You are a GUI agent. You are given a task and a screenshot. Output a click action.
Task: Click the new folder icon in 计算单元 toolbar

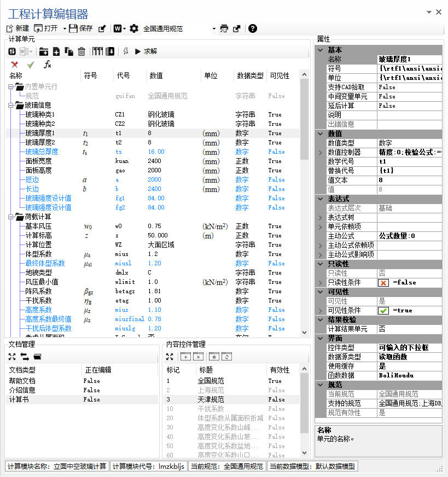(x=44, y=51)
